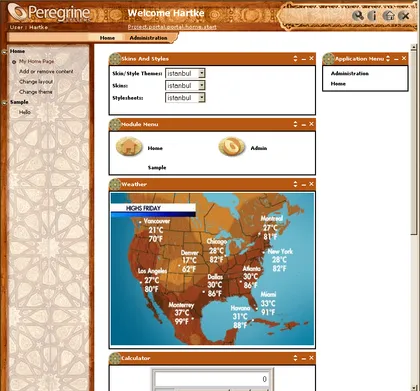The width and height of the screenshot is (420, 391).
Task: Go to the home house icon in header
Action: [389, 16]
